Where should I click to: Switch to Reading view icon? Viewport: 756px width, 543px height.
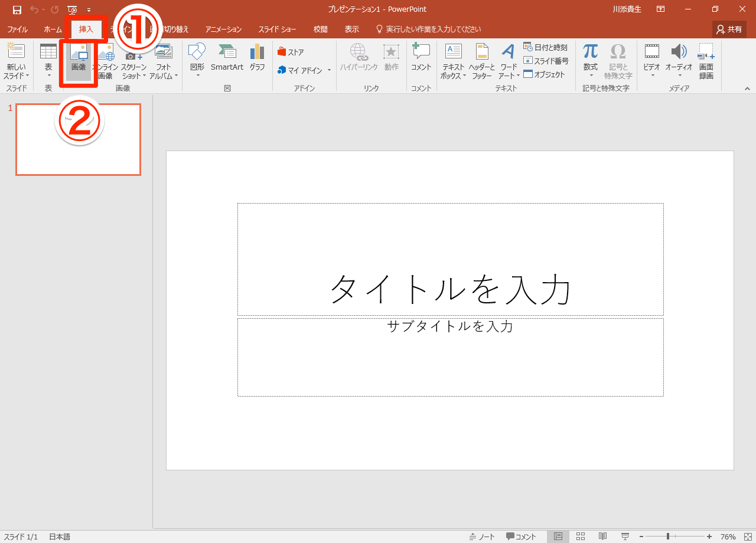point(603,537)
